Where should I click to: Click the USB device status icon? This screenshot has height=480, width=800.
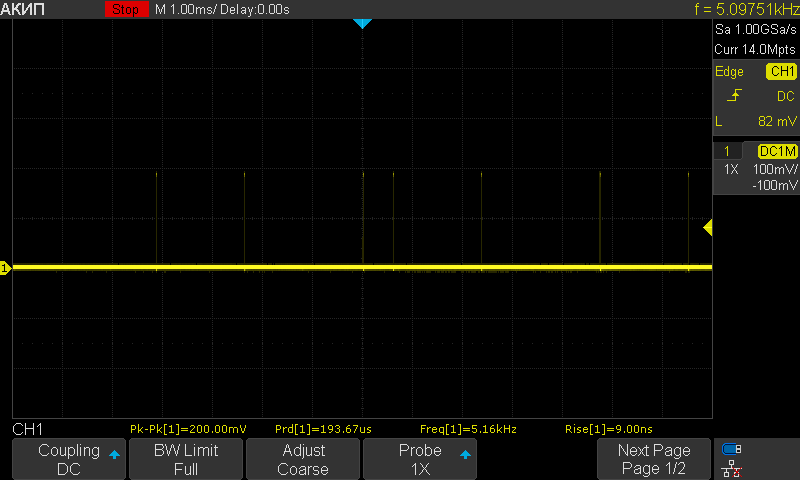point(732,449)
